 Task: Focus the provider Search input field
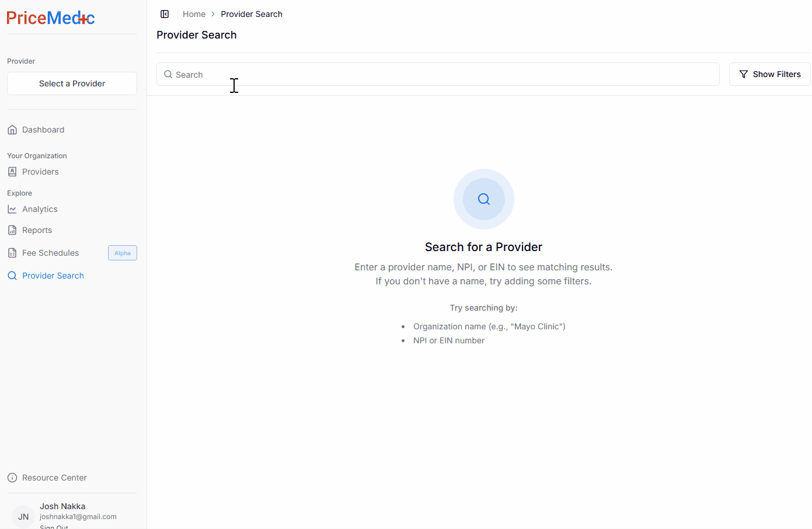click(x=438, y=74)
